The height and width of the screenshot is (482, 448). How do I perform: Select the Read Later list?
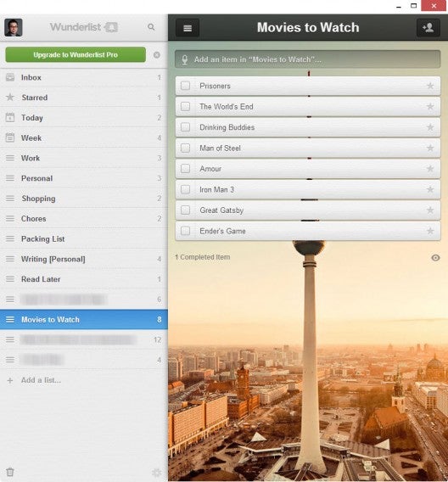[84, 279]
